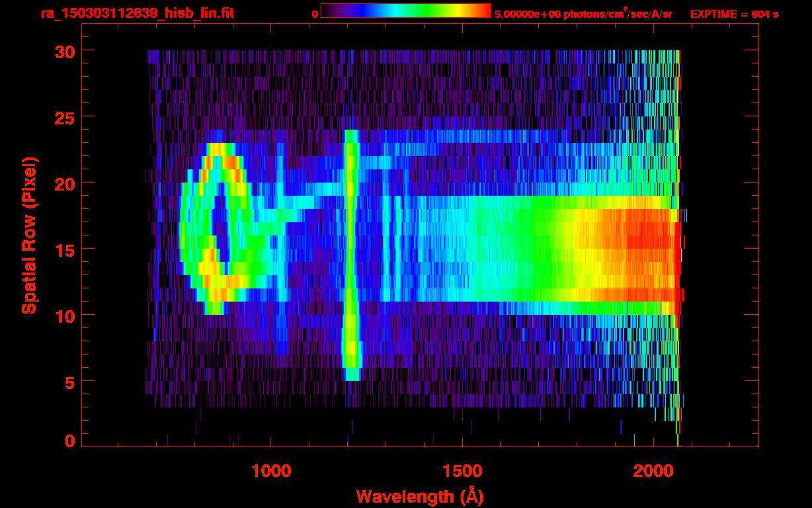The image size is (812, 508).
Task: Click the ring-shaped feature left of 1000 Å
Action: click(217, 228)
